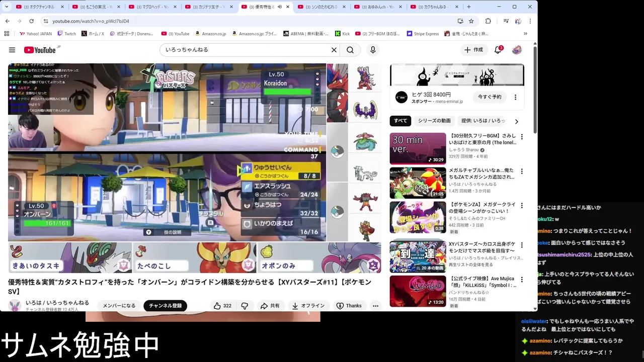Switch to the マグロヘッド tab
This screenshot has height=362, width=644.
pos(152,7)
